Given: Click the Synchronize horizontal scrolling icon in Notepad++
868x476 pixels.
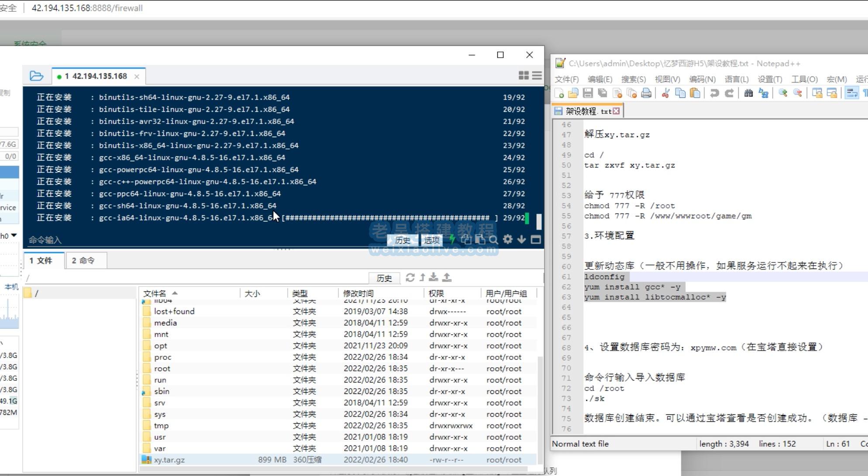Looking at the screenshot, I should point(832,93).
